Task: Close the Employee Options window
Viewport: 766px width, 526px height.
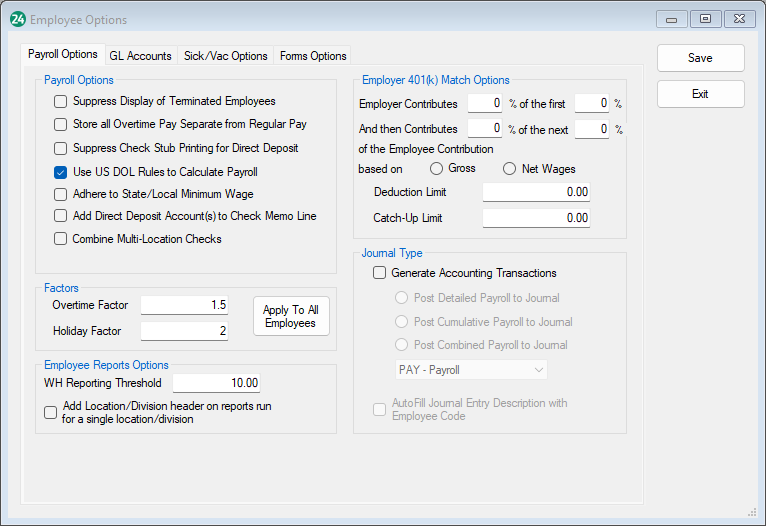Action: pos(740,19)
